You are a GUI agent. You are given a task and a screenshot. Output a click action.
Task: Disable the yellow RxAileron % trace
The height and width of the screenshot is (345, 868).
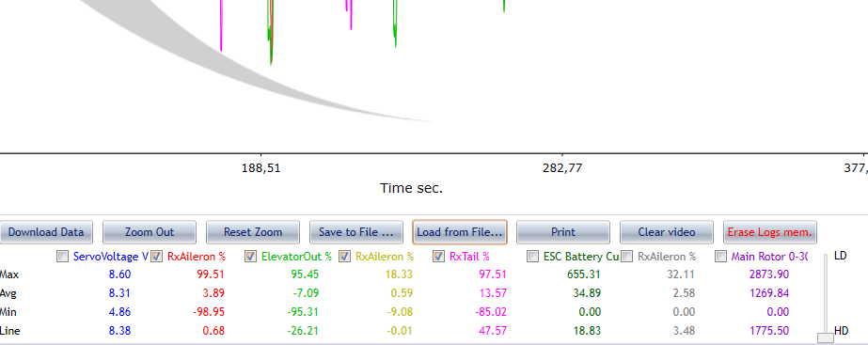click(x=345, y=257)
